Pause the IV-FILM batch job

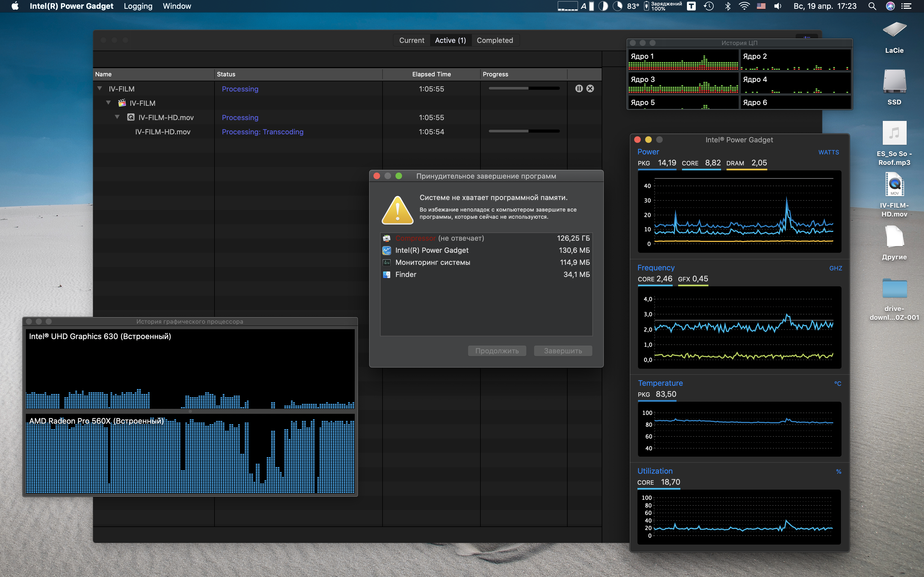tap(579, 88)
